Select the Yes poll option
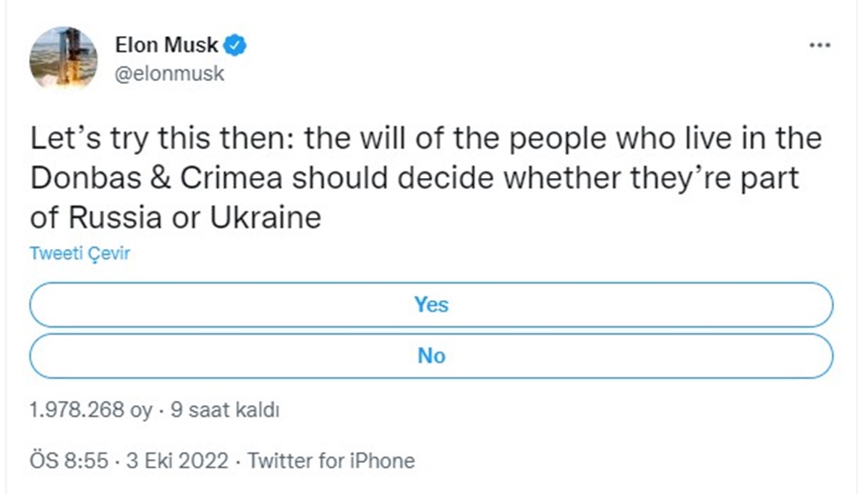 click(x=431, y=305)
